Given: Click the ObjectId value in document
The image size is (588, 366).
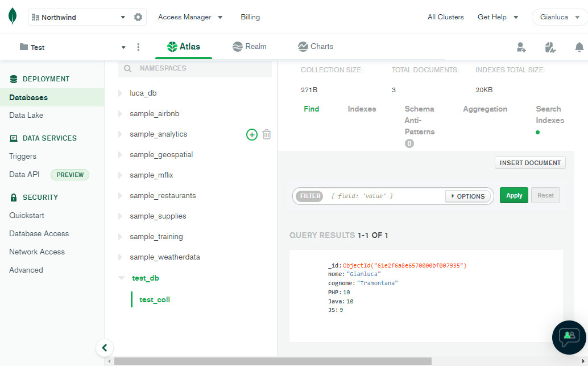Looking at the screenshot, I should click(x=405, y=265).
